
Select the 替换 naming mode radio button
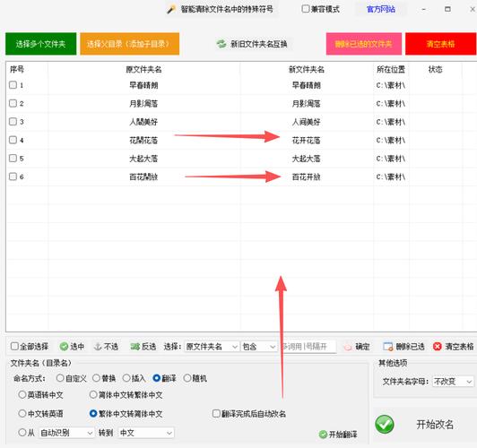96,378
